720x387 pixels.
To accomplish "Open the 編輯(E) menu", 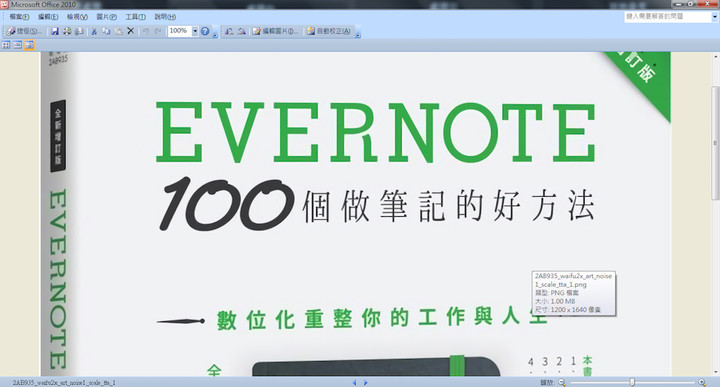I will pyautogui.click(x=48, y=17).
